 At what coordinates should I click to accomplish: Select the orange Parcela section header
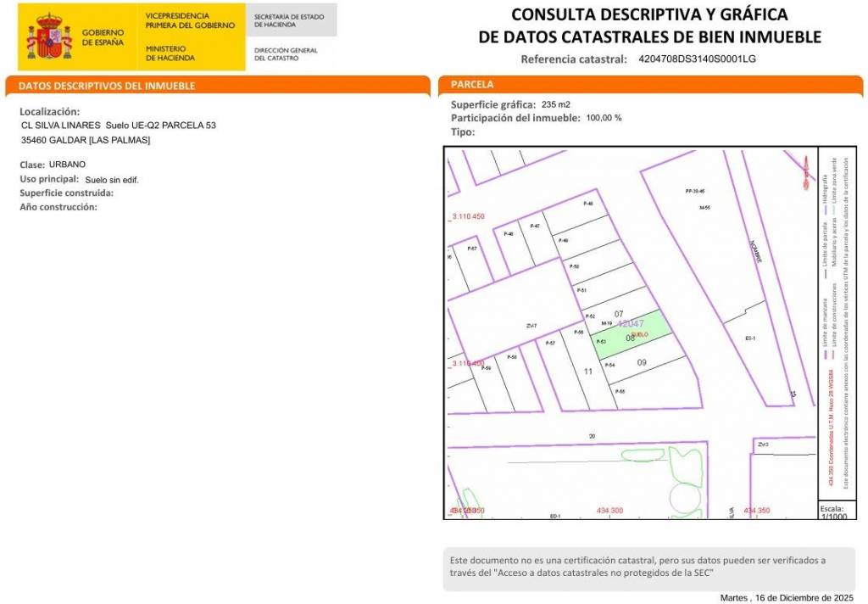click(472, 85)
